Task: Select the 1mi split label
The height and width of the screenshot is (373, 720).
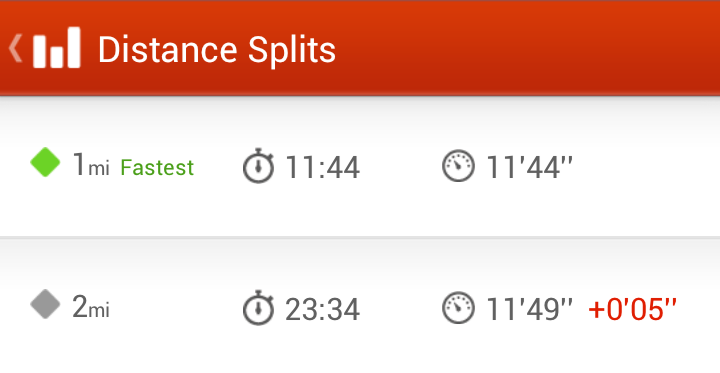Action: point(91,164)
